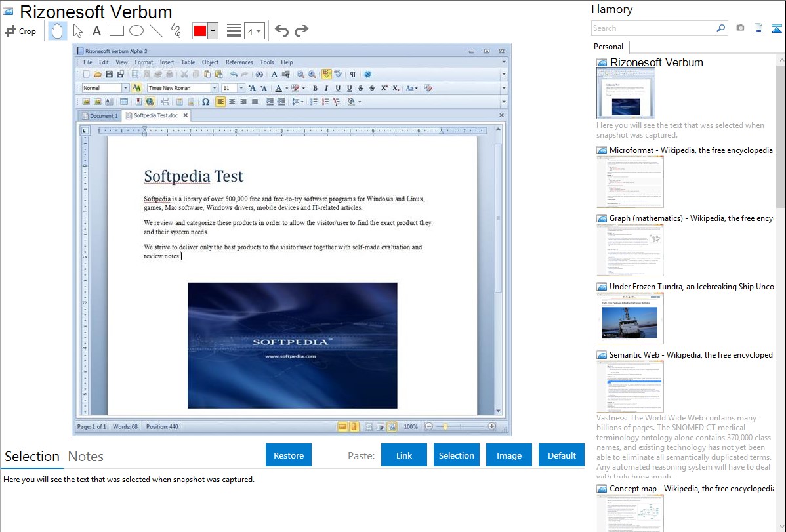Redo the last annotation
This screenshot has width=786, height=532.
(301, 31)
